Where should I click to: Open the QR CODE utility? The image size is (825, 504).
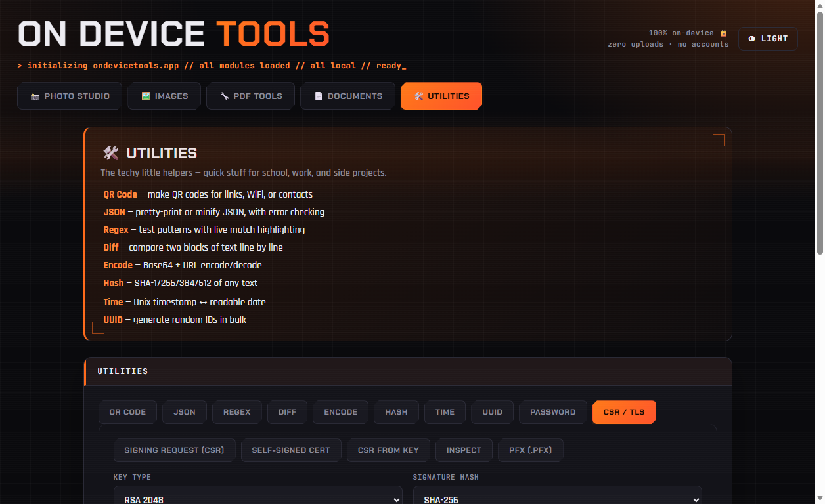point(127,412)
